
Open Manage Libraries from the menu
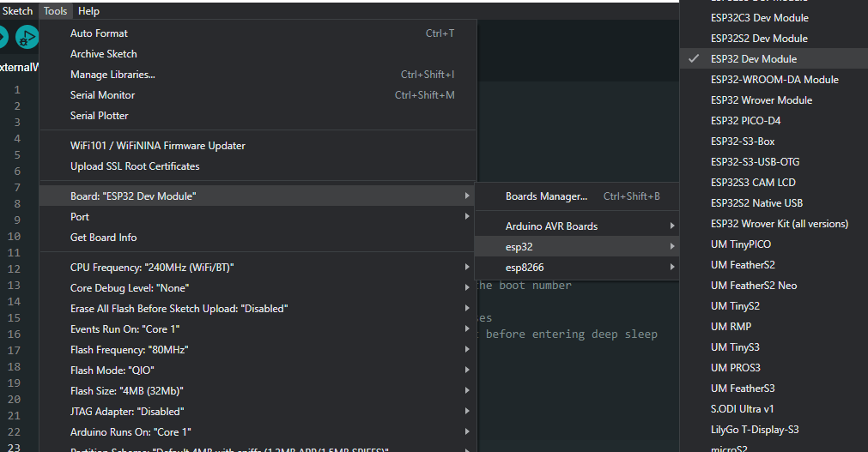click(x=258, y=74)
